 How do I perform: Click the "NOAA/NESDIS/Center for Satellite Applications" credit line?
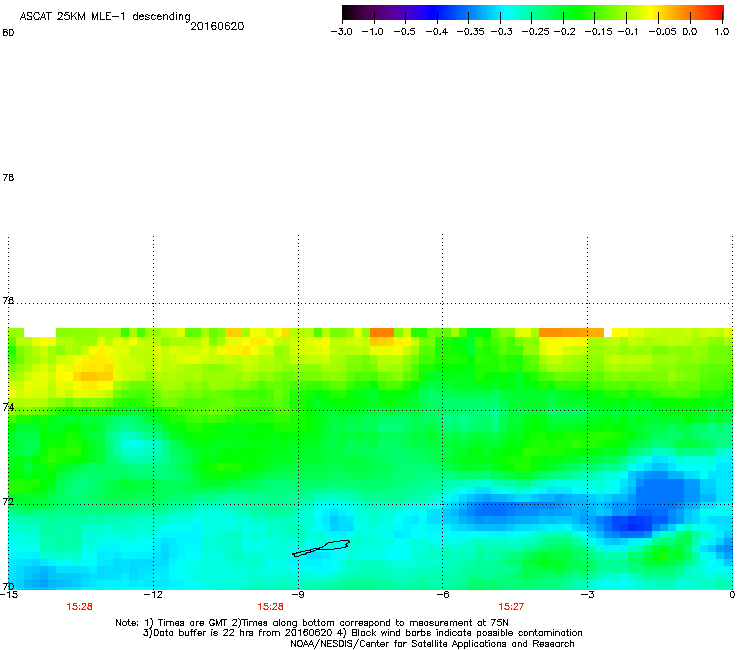tap(432, 644)
